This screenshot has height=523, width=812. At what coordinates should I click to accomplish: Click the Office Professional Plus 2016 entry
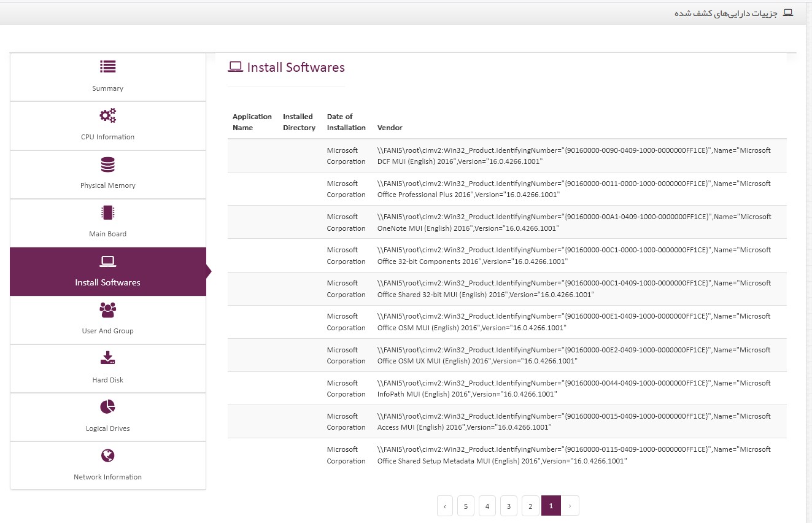pyautogui.click(x=574, y=189)
